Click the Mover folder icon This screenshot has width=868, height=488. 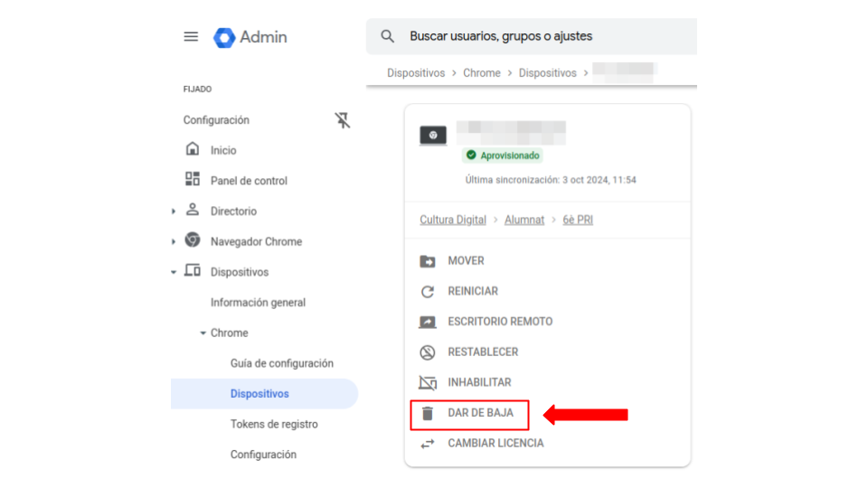[428, 261]
